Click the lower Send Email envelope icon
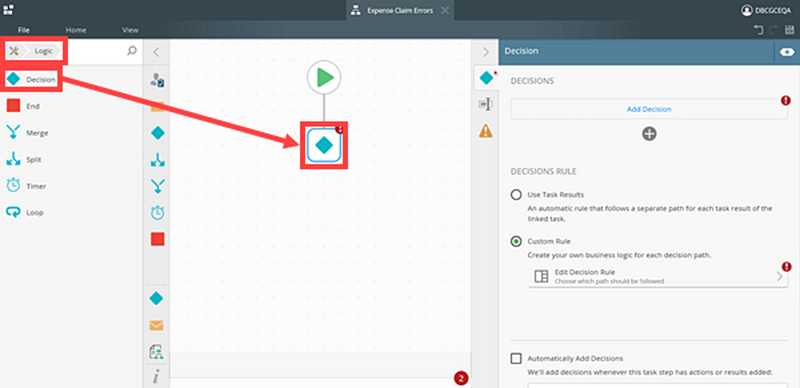800x388 pixels. coord(156,325)
